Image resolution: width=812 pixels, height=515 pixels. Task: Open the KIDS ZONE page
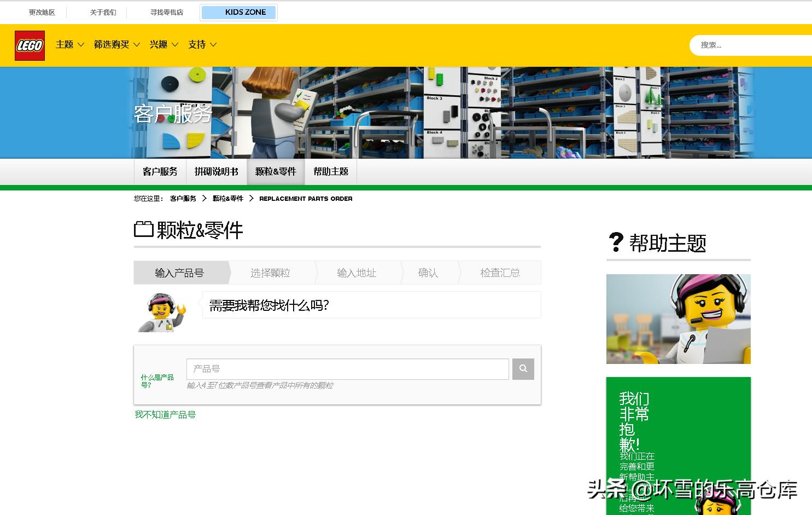pyautogui.click(x=238, y=11)
